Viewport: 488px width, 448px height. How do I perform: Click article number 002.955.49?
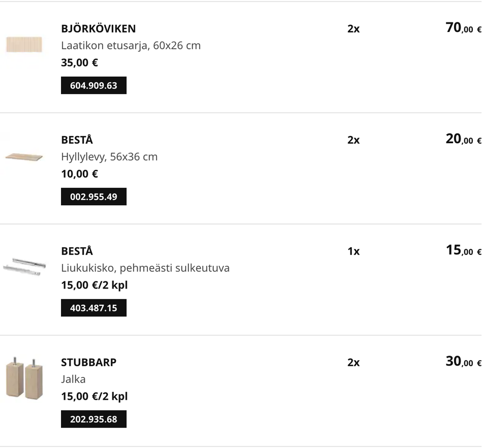94,197
